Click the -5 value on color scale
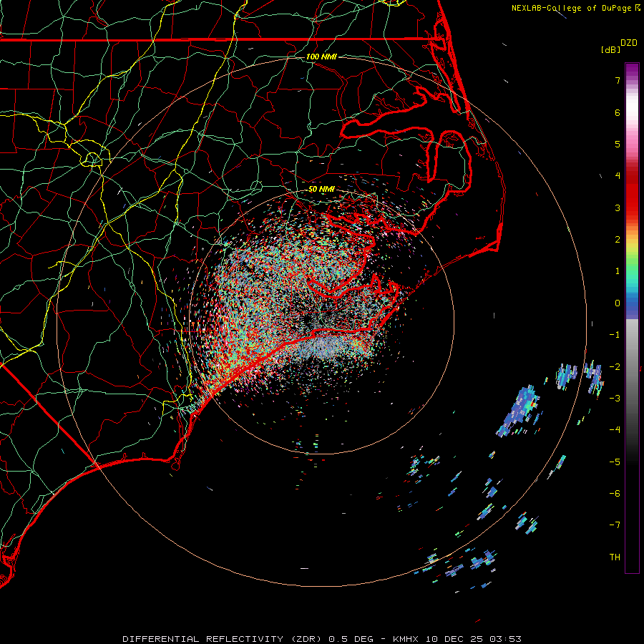Image resolution: width=644 pixels, height=644 pixels. pyautogui.click(x=615, y=462)
